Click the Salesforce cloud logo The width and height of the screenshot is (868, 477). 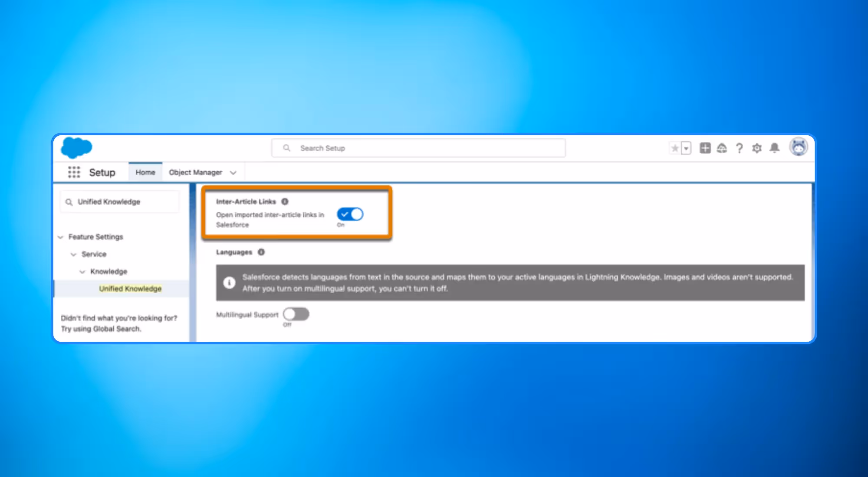pos(76,147)
